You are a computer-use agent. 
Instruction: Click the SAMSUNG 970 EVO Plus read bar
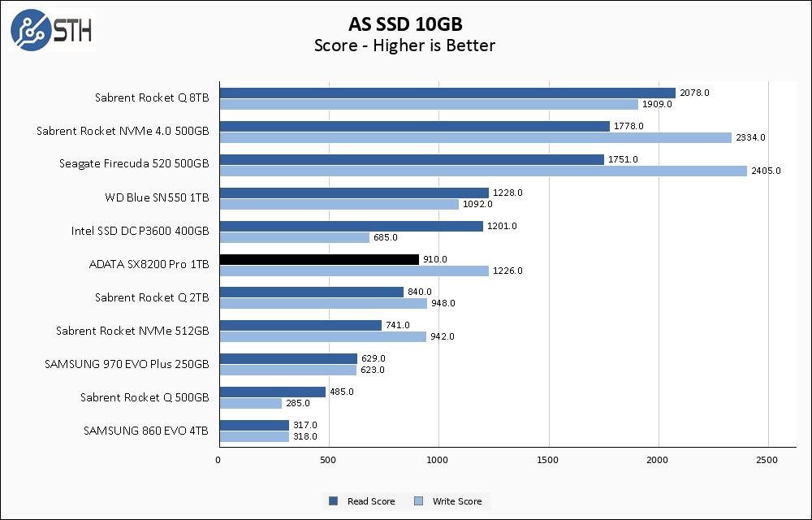point(289,359)
